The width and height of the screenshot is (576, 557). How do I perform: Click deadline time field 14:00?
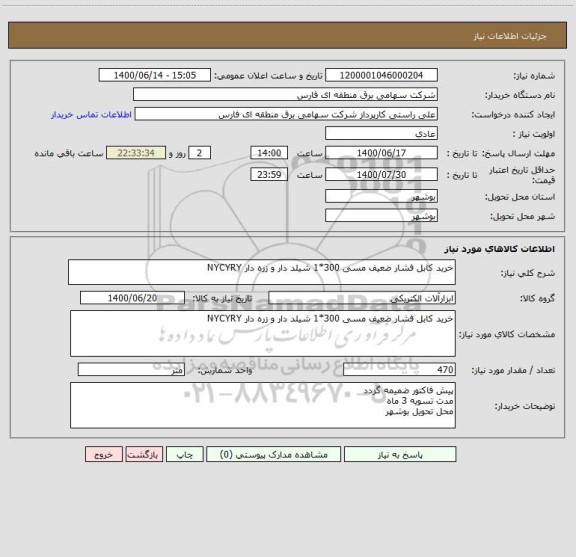pyautogui.click(x=269, y=153)
